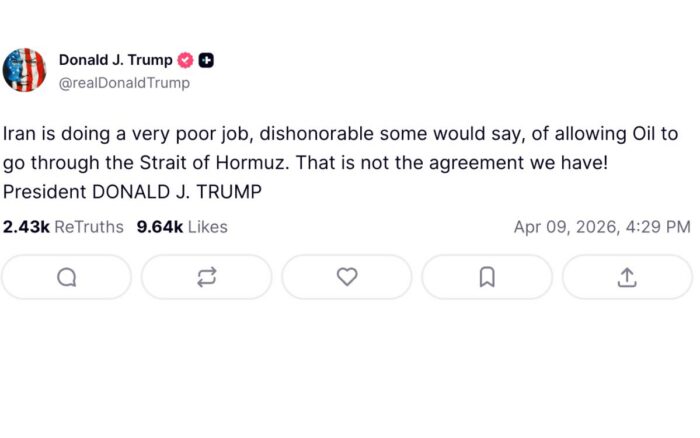Open the Donald J. Trump display name
Screen dimensions: 700x438
point(115,60)
